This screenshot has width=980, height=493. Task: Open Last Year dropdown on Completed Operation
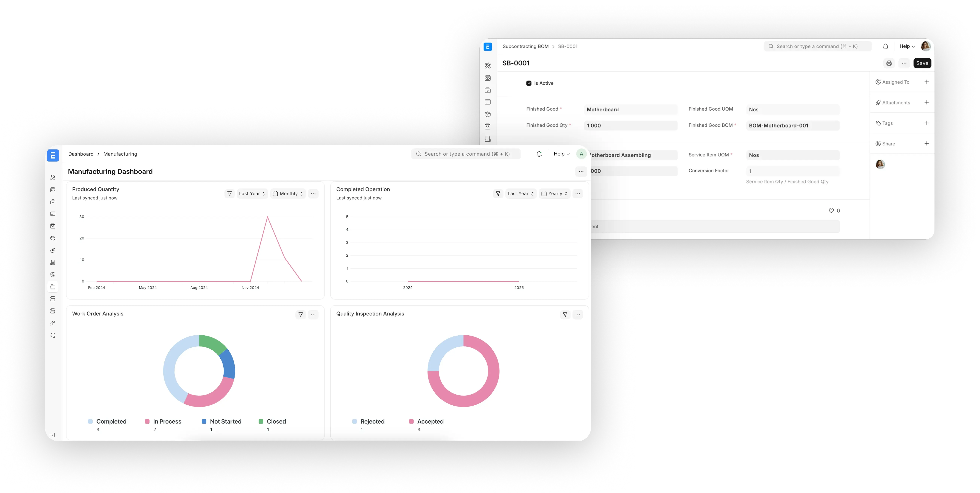[520, 194]
